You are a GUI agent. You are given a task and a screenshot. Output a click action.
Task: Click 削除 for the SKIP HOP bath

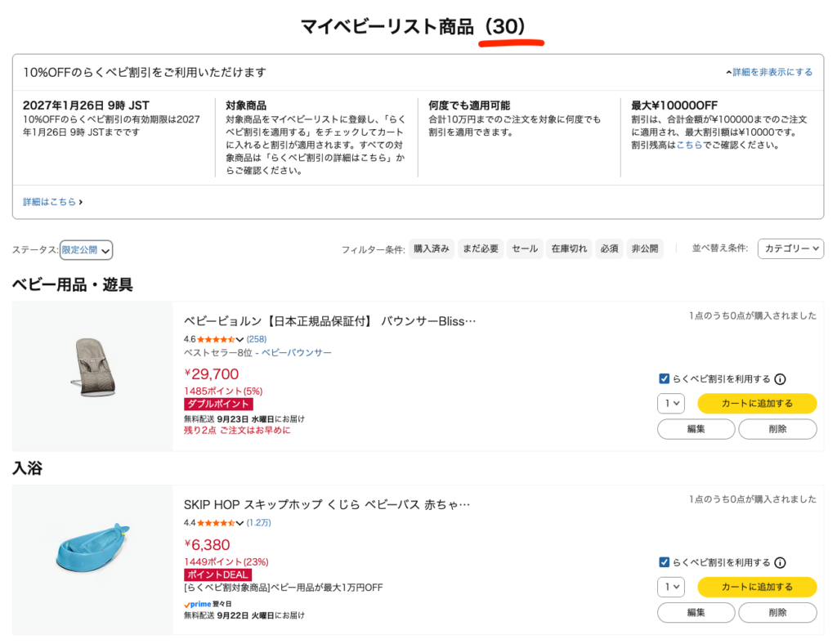tap(778, 612)
